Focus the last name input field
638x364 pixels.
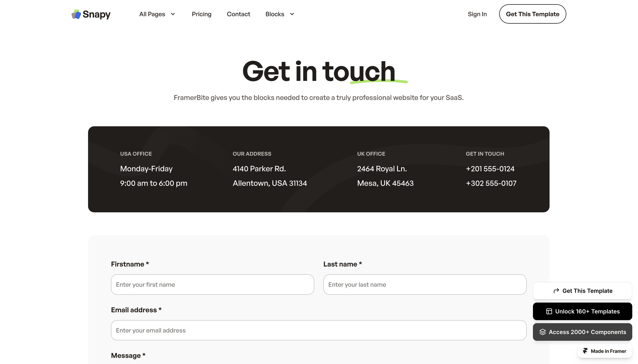click(425, 284)
